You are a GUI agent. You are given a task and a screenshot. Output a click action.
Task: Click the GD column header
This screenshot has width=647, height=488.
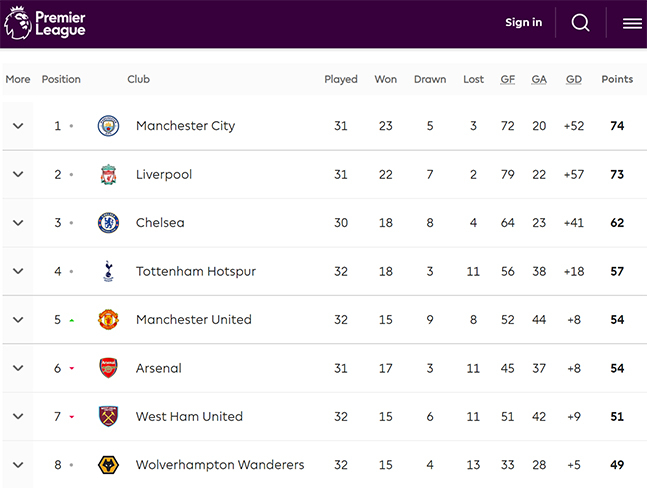[574, 79]
